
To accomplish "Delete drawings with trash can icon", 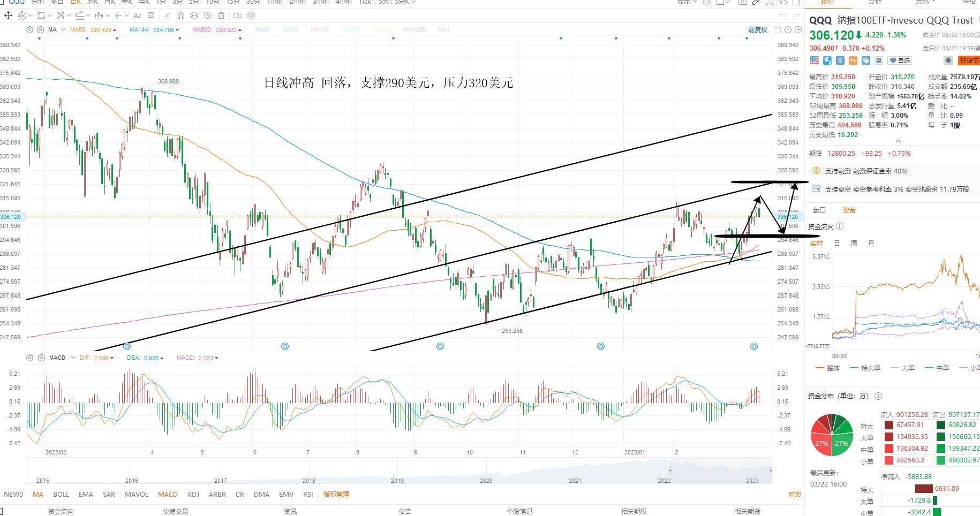I will click(x=221, y=16).
